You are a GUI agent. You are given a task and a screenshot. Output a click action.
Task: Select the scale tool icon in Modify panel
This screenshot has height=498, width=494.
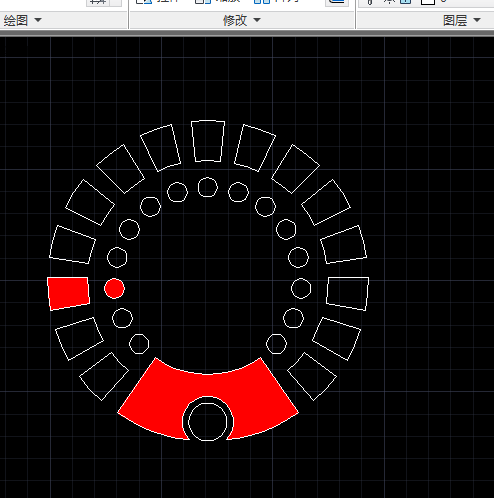click(x=203, y=1)
